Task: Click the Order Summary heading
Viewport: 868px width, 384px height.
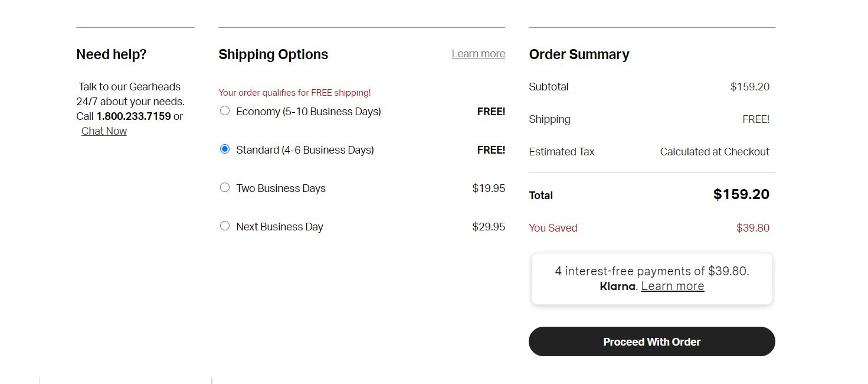Action: click(x=579, y=54)
